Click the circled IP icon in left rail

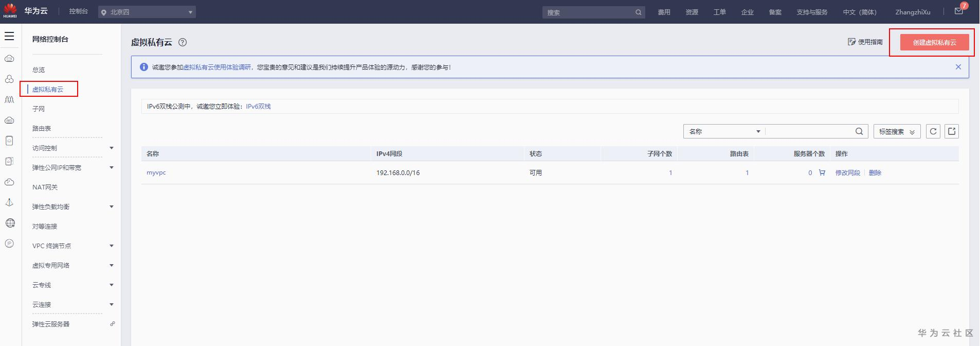click(9, 244)
